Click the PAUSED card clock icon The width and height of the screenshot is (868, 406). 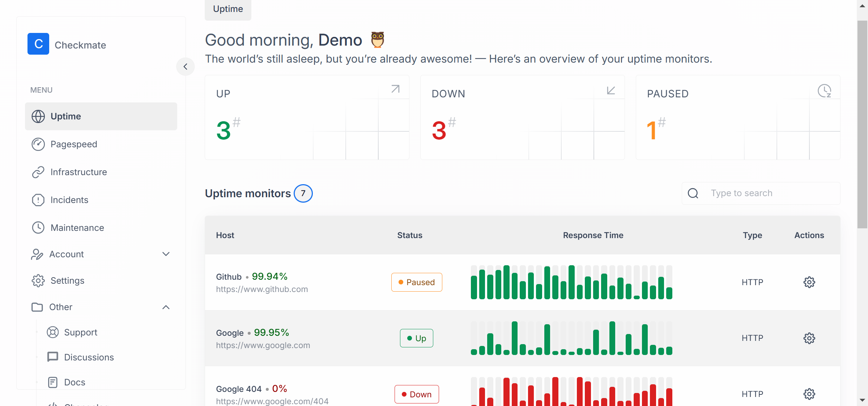(825, 90)
